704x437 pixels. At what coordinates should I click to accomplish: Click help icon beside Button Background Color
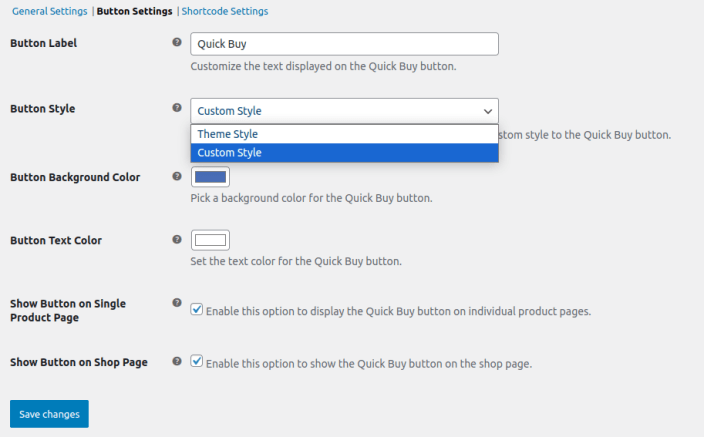click(x=177, y=176)
